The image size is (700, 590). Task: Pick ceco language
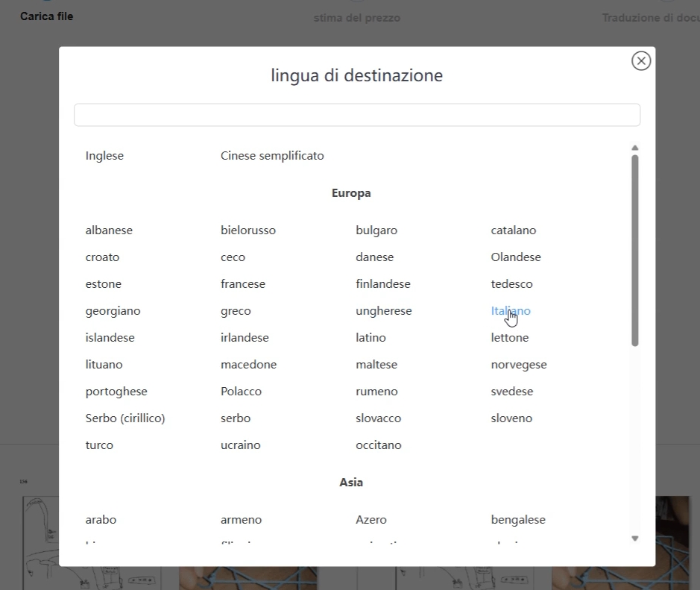[233, 257]
